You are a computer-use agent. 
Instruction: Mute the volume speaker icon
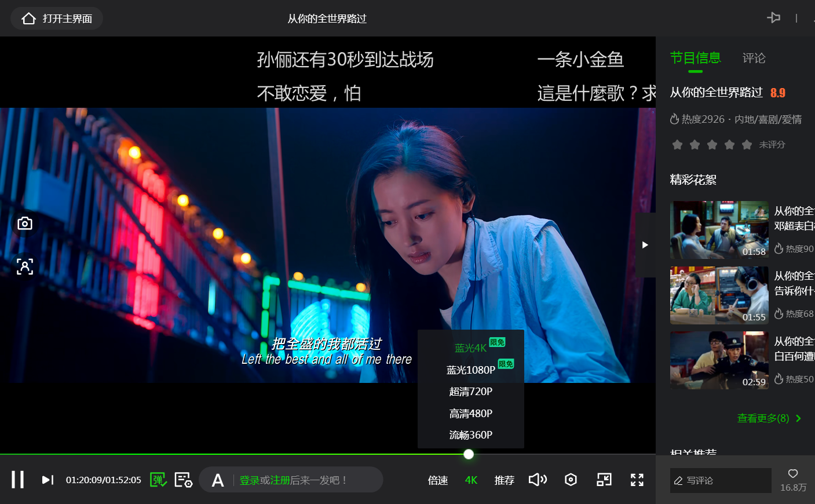pyautogui.click(x=538, y=480)
